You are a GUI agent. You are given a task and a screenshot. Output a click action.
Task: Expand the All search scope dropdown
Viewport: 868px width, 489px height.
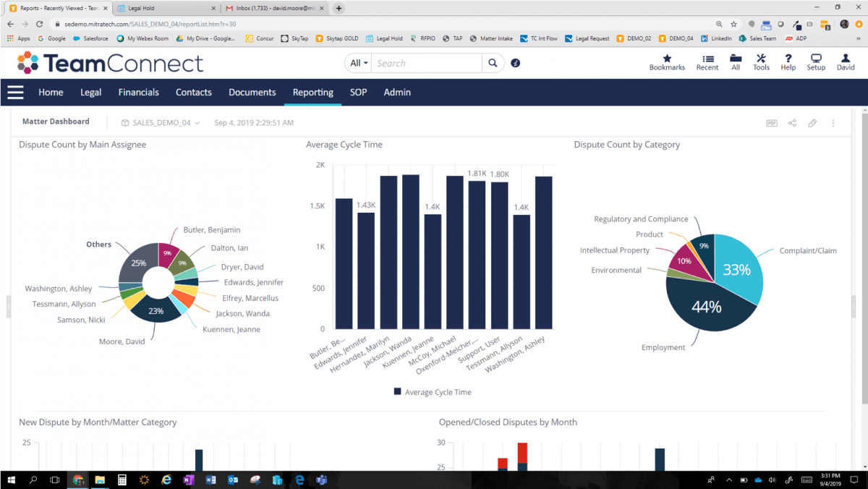tap(359, 63)
